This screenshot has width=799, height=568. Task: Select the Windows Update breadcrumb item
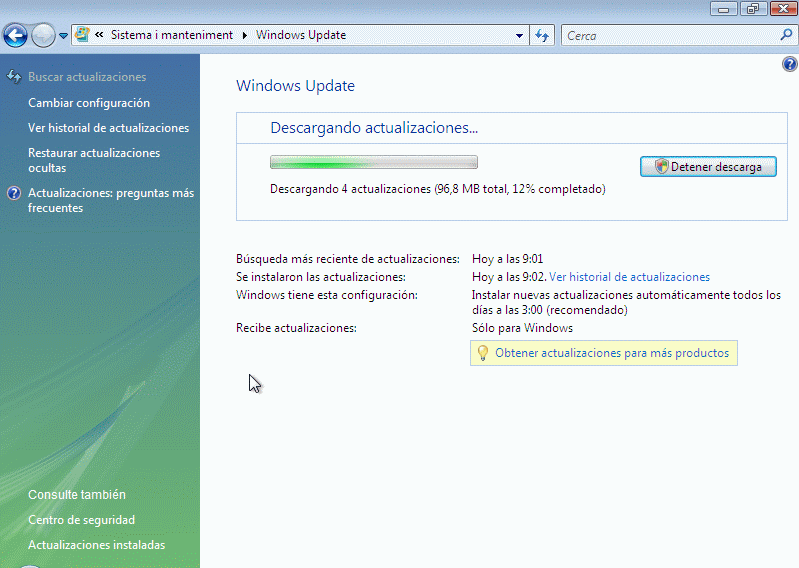tap(301, 35)
